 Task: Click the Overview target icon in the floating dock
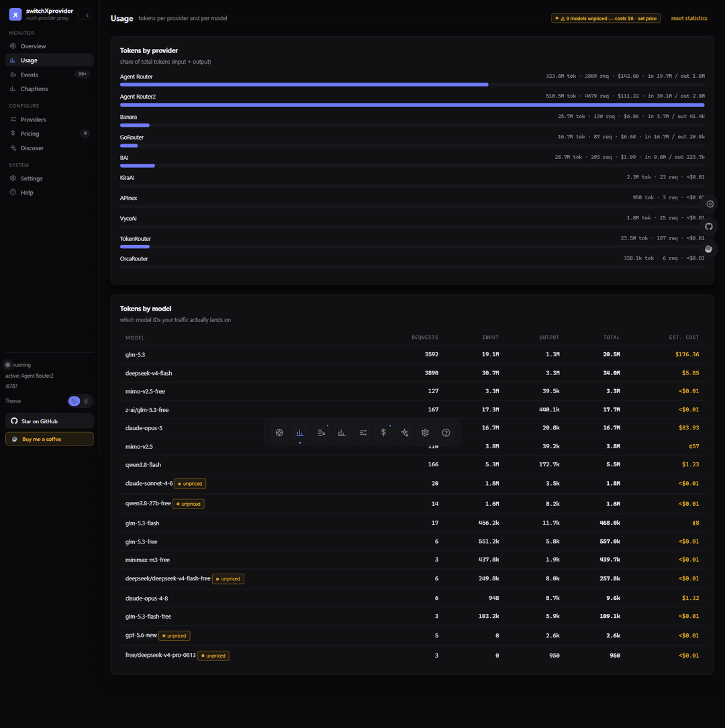pos(279,433)
